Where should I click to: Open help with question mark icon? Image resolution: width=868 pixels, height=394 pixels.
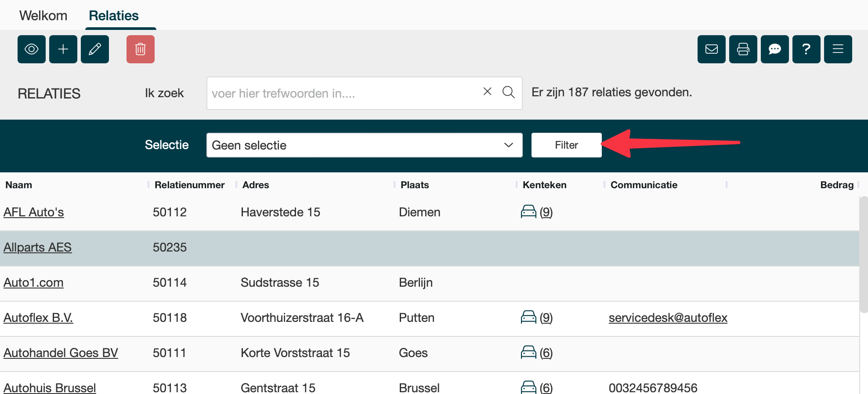pyautogui.click(x=807, y=49)
